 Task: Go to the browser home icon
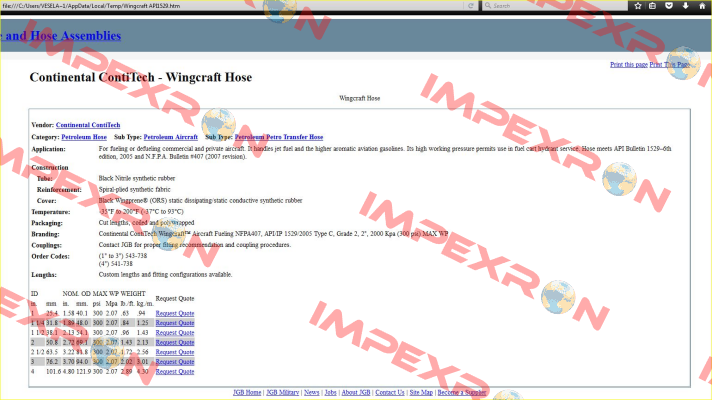[x=702, y=5]
